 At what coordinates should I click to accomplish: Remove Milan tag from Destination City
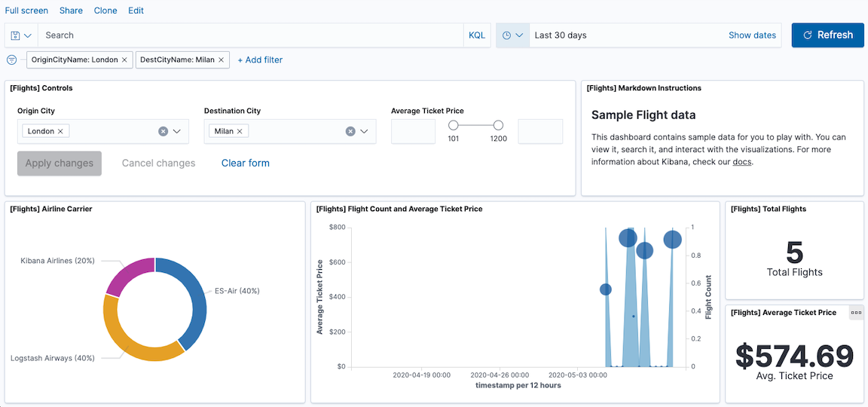pos(240,131)
